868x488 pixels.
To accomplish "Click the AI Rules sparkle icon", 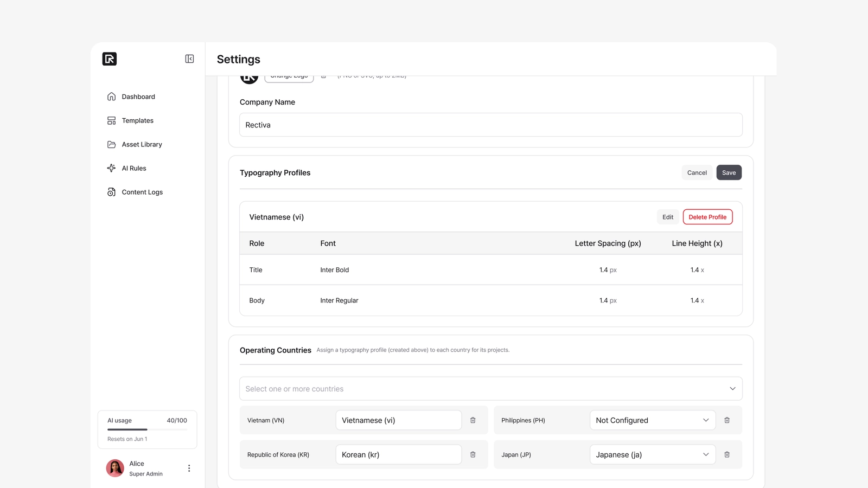I will pyautogui.click(x=111, y=168).
